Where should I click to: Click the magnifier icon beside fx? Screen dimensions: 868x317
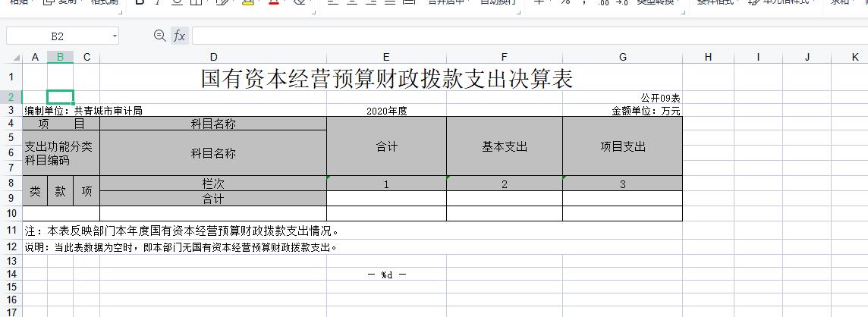coord(159,36)
